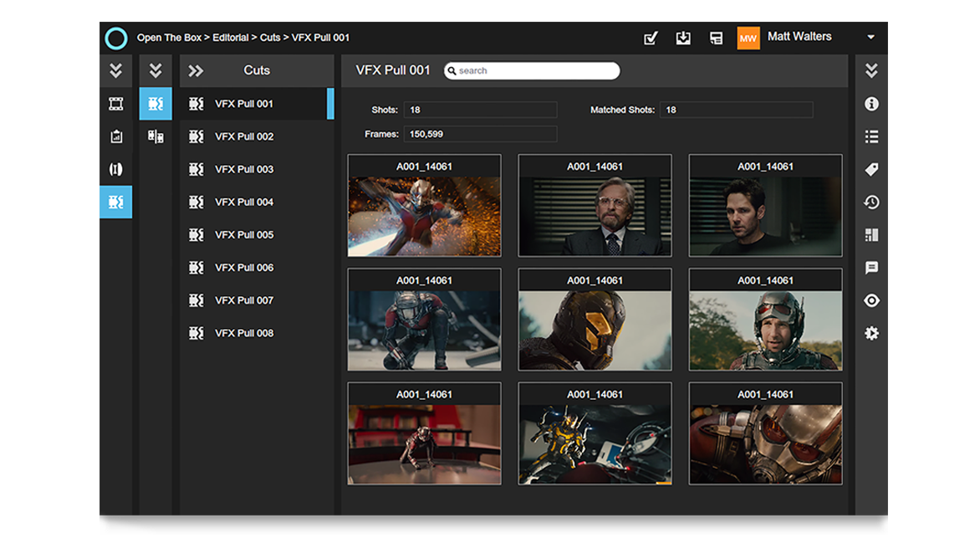Open VFX Pull 002 cut
Viewport: 980px width, 543px height.
(x=257, y=136)
